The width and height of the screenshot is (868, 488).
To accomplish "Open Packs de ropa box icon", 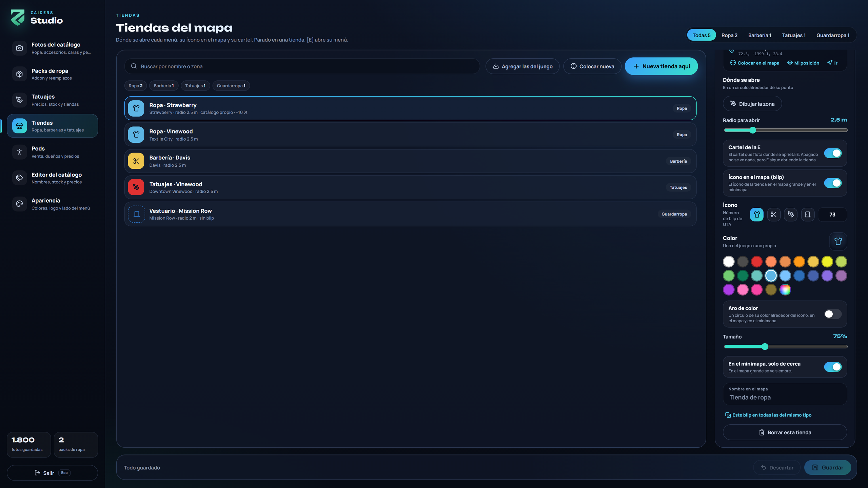I will pyautogui.click(x=19, y=74).
